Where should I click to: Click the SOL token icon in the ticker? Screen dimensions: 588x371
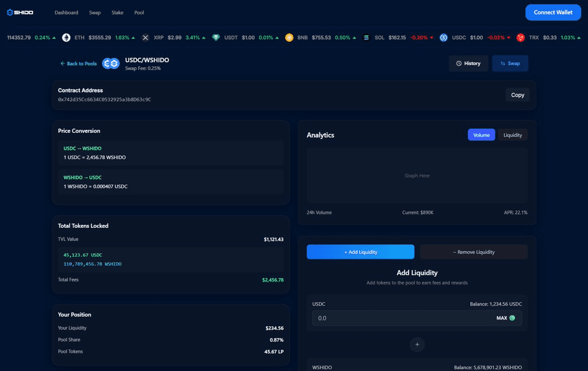[x=366, y=37]
